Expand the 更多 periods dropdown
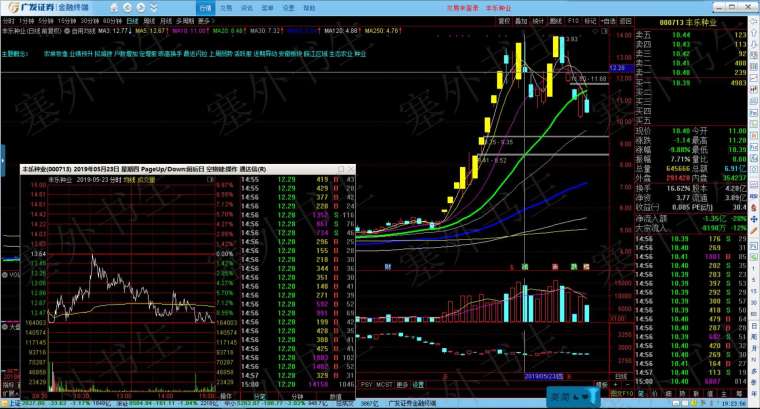The width and height of the screenshot is (760, 409). coord(206,21)
